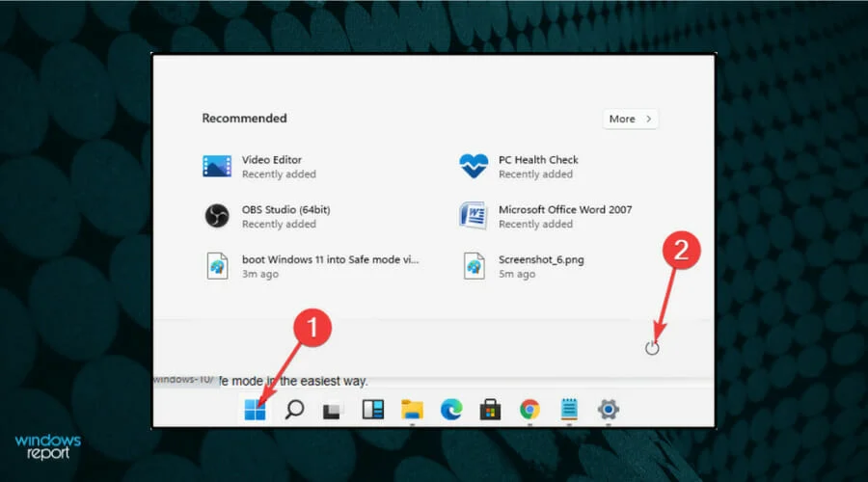Expand Recommended with More button
The width and height of the screenshot is (868, 482).
coord(631,119)
